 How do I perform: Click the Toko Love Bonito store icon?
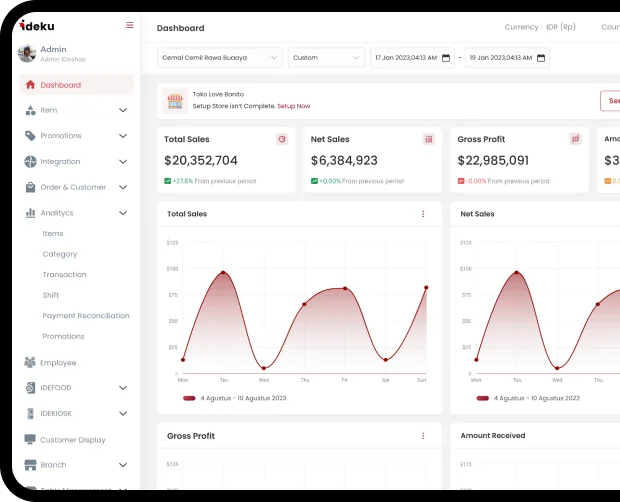coord(175,101)
